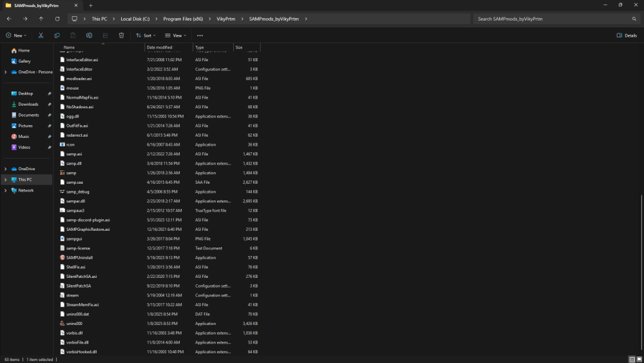Close the SAMPmods_byVikyPrtm tab
The width and height of the screenshot is (644, 363).
[x=76, y=5]
